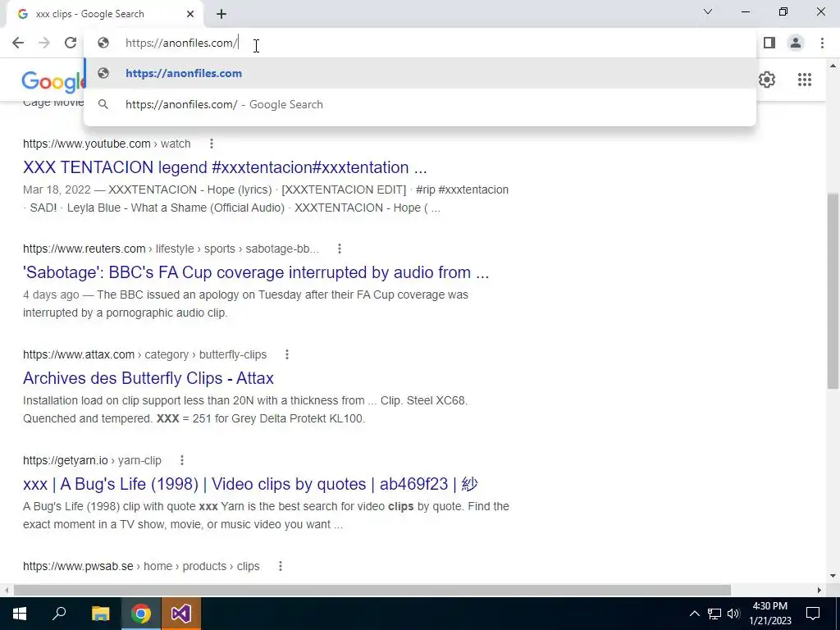Viewport: 840px width, 630px height.
Task: Open File Explorer from taskbar
Action: tap(100, 614)
